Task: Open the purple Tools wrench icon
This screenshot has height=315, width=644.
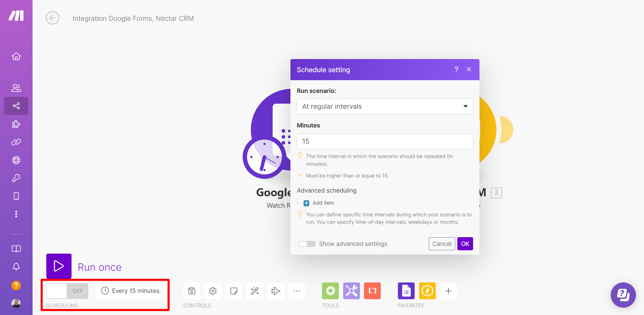Action: tap(352, 291)
